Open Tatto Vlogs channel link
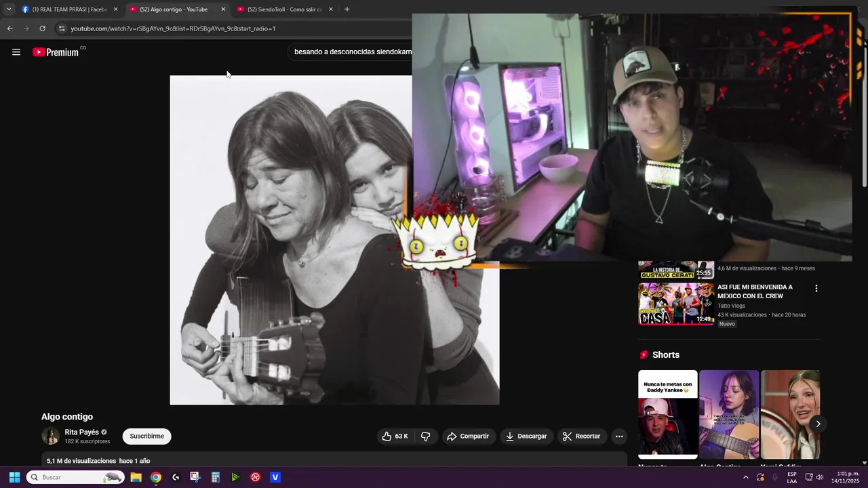Viewport: 868px width, 488px height. click(731, 306)
